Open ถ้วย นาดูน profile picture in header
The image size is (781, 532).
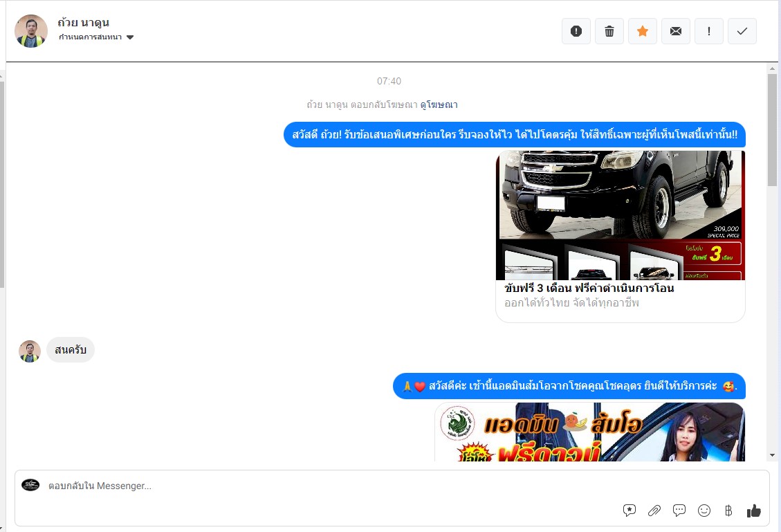(x=31, y=31)
